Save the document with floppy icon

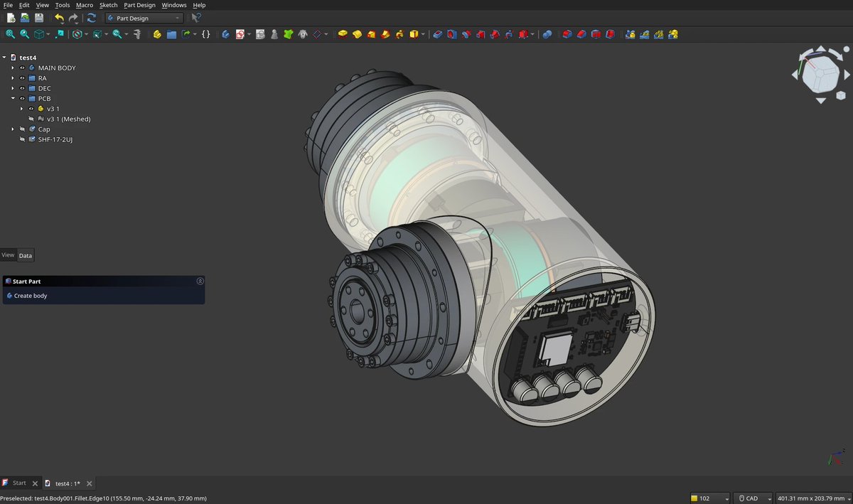(39, 18)
